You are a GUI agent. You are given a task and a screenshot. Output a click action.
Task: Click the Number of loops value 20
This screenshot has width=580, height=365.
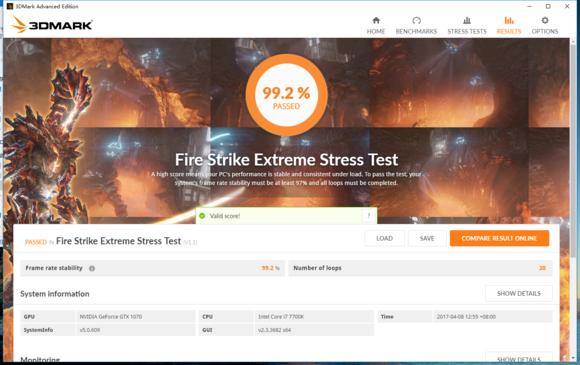(542, 268)
